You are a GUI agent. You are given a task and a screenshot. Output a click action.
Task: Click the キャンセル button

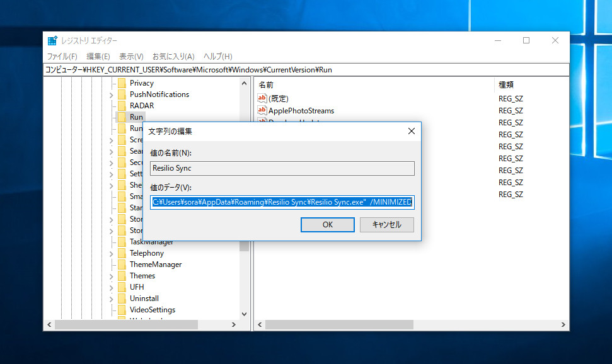pos(387,225)
